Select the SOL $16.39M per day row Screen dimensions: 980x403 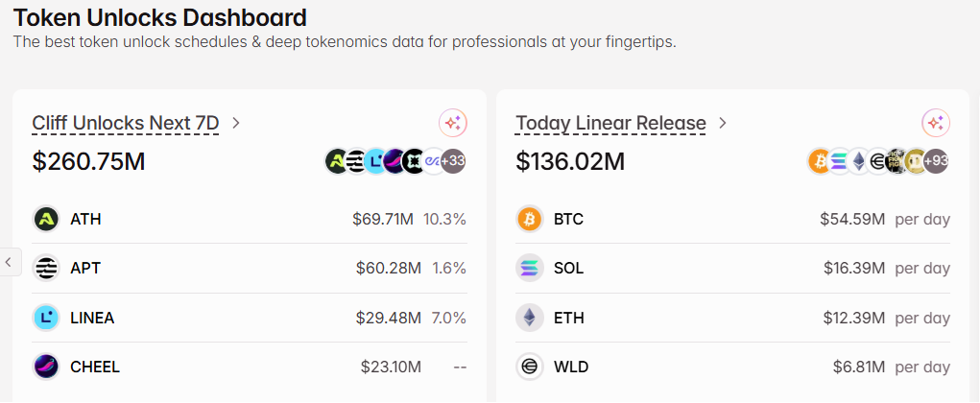tap(733, 268)
